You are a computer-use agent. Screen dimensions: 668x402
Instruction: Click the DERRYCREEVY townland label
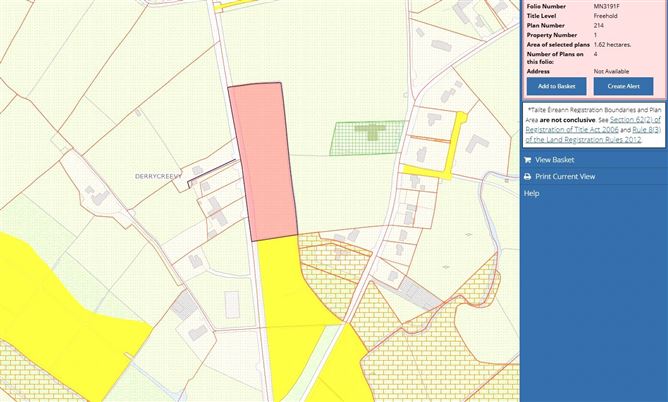[x=158, y=176]
